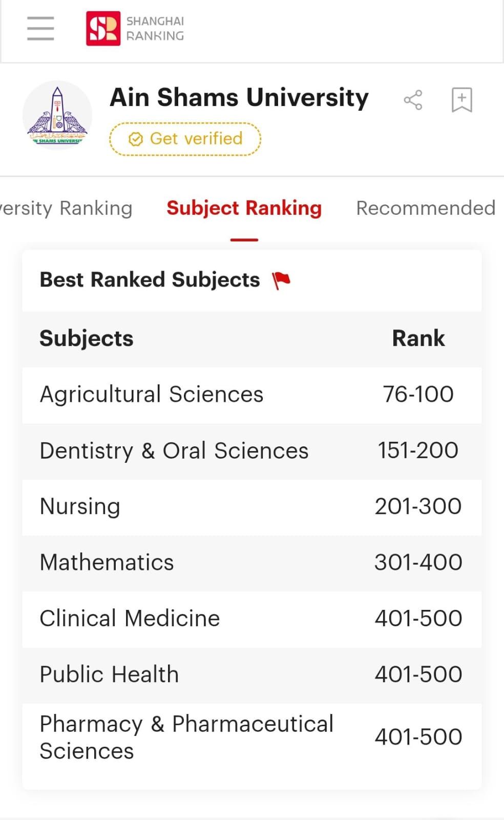The image size is (504, 820).
Task: Click the Ain Shams University title
Action: [x=239, y=97]
